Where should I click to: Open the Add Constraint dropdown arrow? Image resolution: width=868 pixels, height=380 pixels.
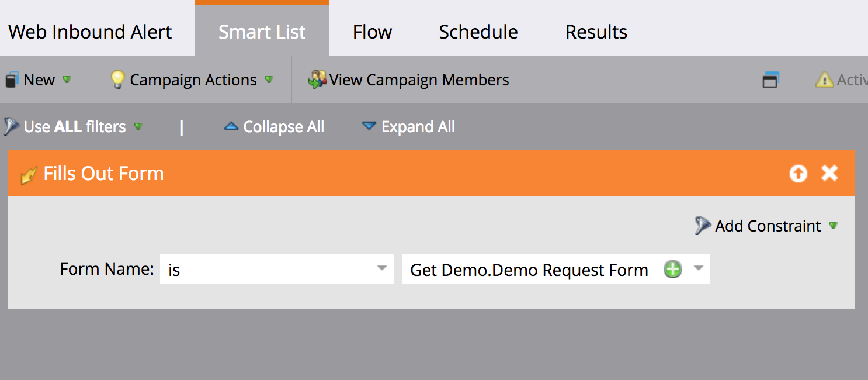(x=834, y=226)
